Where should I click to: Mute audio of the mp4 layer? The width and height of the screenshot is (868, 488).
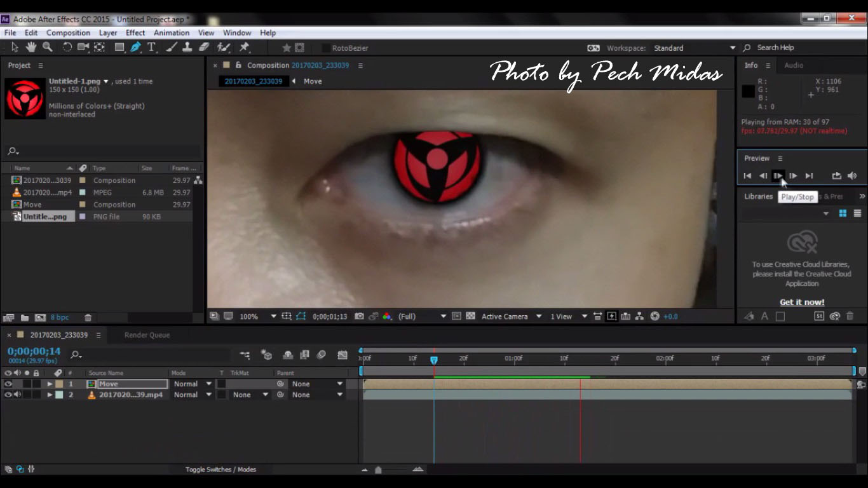17,395
